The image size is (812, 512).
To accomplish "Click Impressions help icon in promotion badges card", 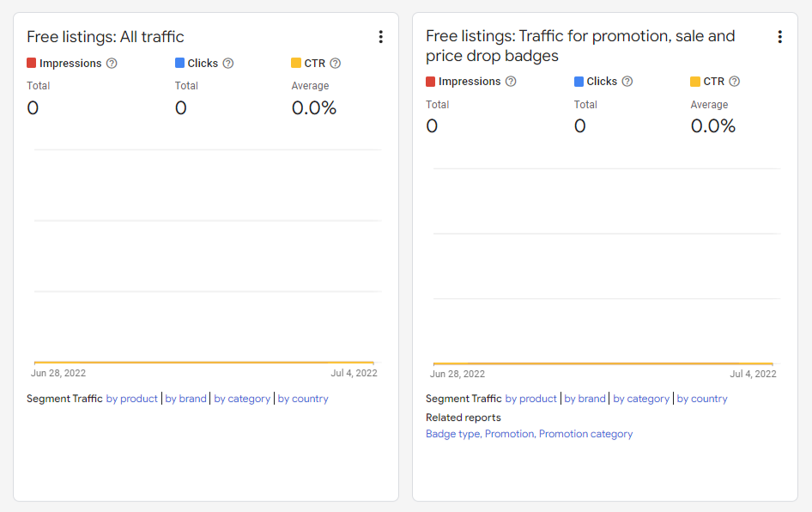I will [x=511, y=82].
